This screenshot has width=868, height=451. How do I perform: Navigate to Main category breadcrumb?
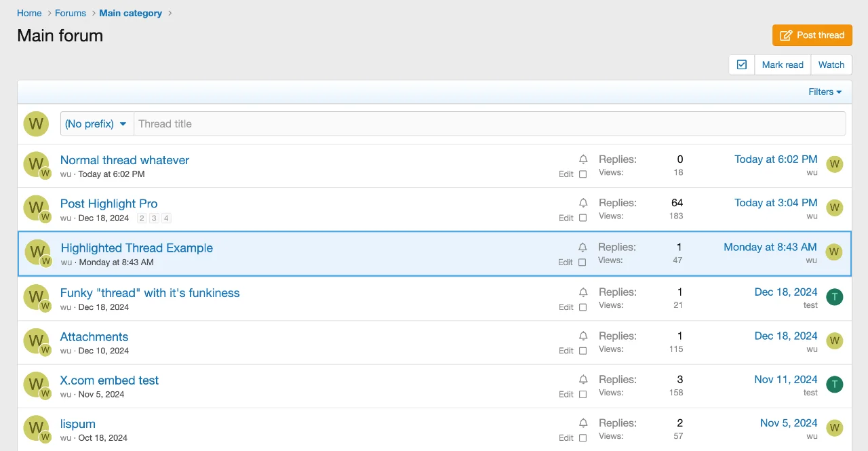click(x=130, y=13)
